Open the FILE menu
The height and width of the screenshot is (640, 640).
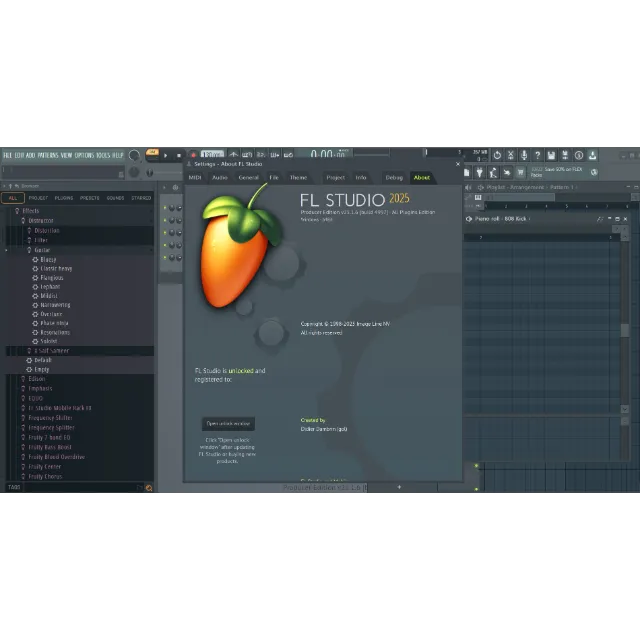[8, 156]
